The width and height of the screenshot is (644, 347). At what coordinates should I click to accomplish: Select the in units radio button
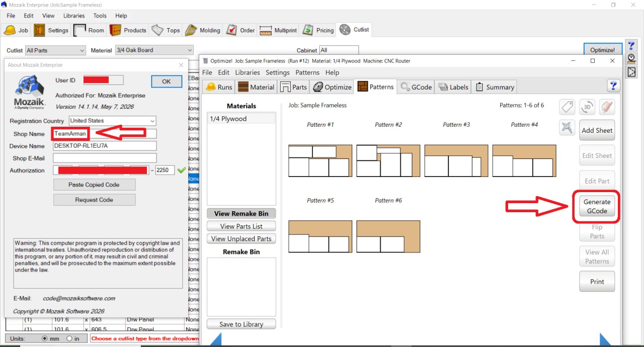(x=69, y=339)
